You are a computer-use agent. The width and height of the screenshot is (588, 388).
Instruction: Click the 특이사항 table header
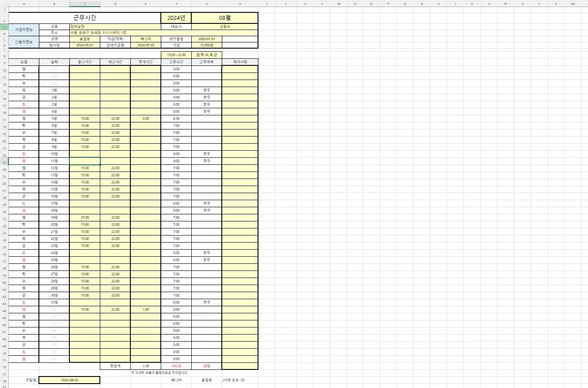point(240,62)
